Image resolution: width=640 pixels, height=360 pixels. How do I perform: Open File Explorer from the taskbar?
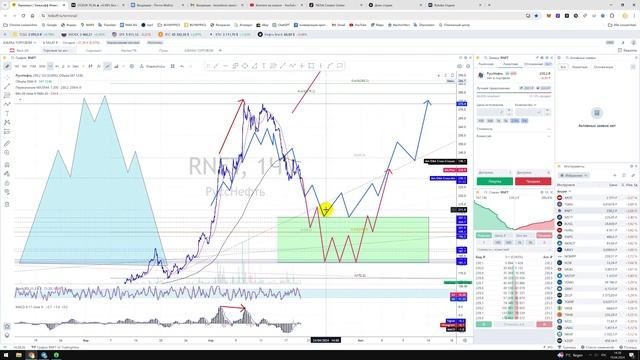pos(19,355)
